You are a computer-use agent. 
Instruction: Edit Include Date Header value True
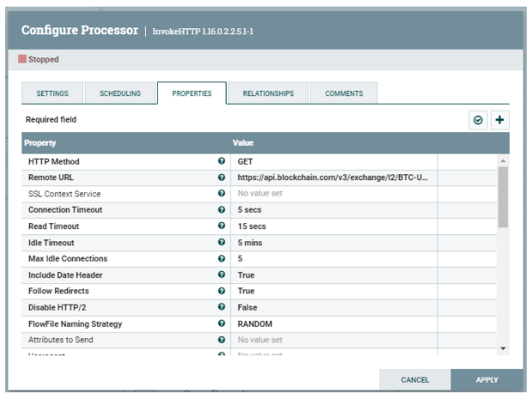click(x=334, y=275)
